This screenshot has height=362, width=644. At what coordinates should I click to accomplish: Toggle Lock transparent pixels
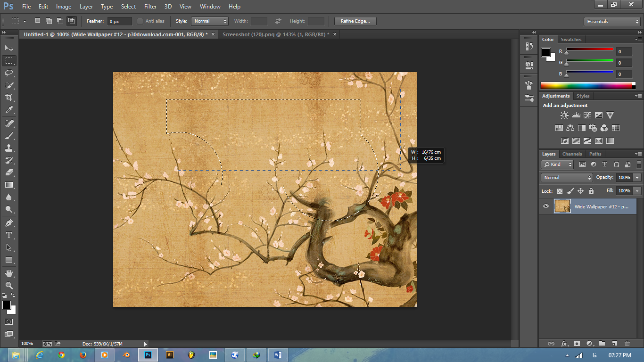pyautogui.click(x=560, y=191)
